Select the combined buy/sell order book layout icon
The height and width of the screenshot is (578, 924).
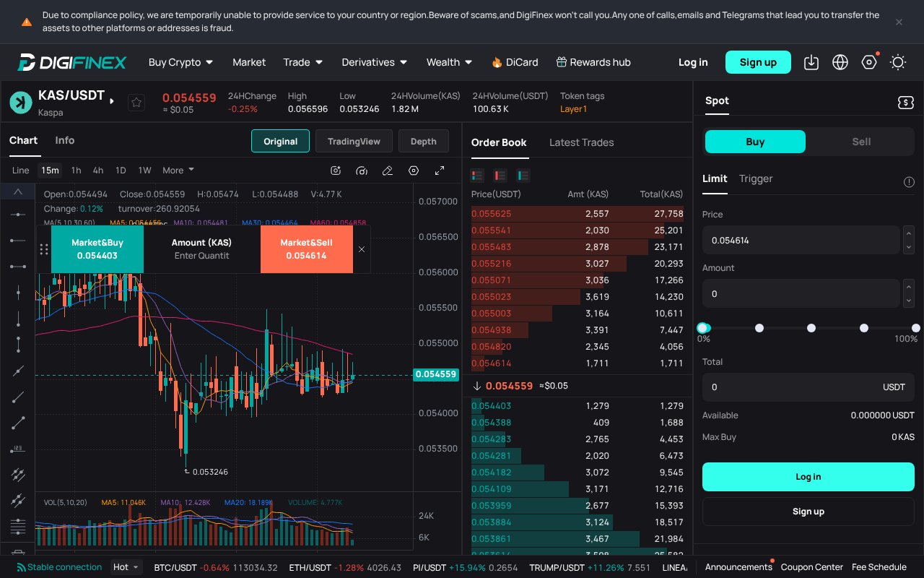click(x=476, y=176)
